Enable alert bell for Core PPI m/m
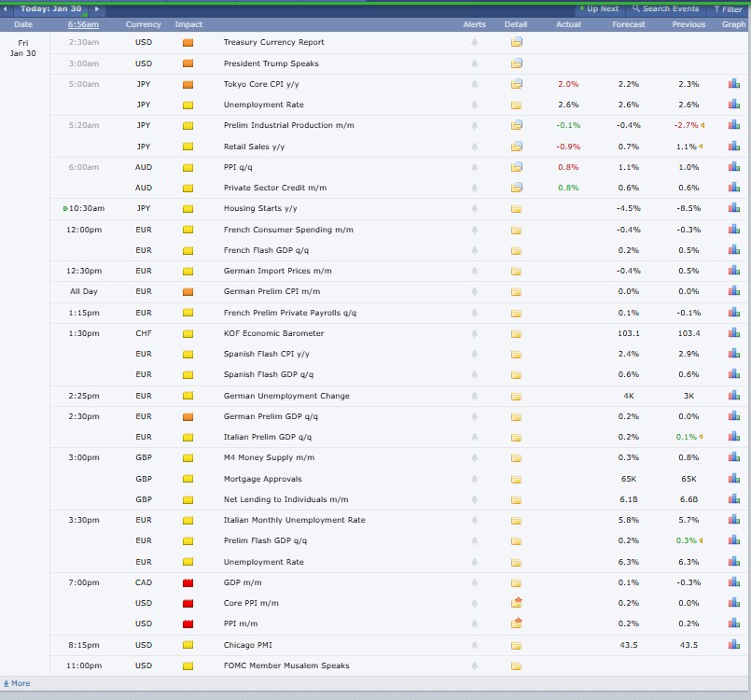This screenshot has height=700, width=751. pos(474,603)
